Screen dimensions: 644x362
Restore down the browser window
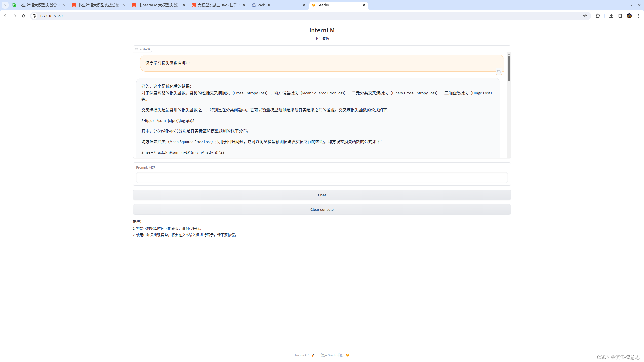[x=631, y=5]
